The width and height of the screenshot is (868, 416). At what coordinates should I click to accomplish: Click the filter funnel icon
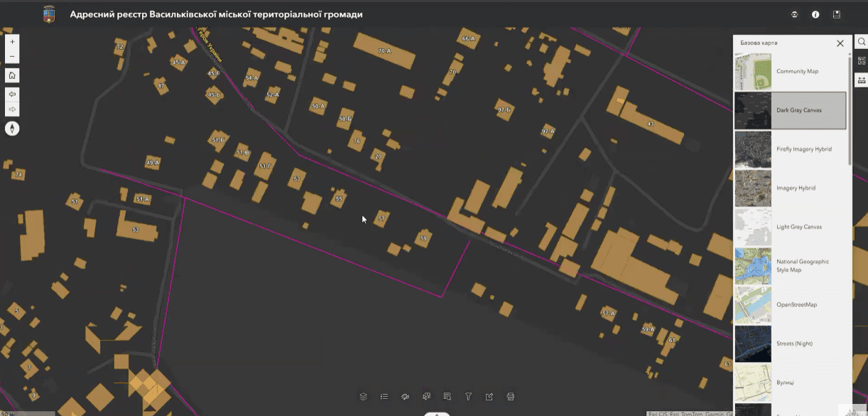[x=468, y=397]
